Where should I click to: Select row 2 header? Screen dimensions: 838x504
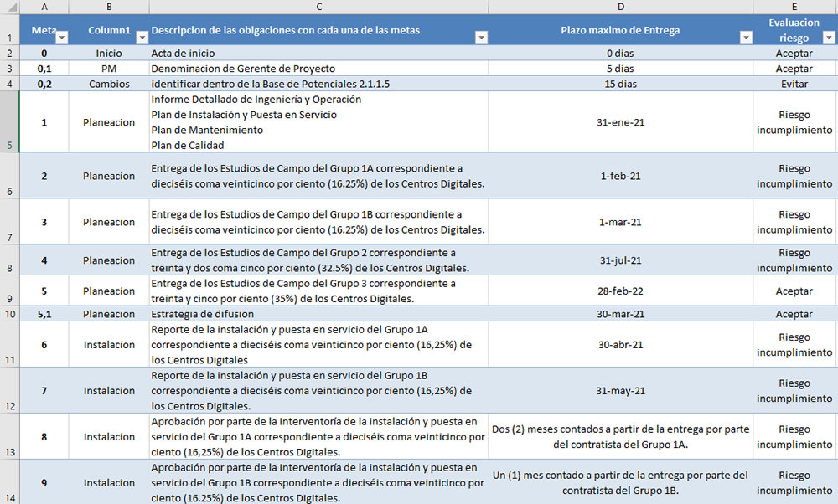9,53
